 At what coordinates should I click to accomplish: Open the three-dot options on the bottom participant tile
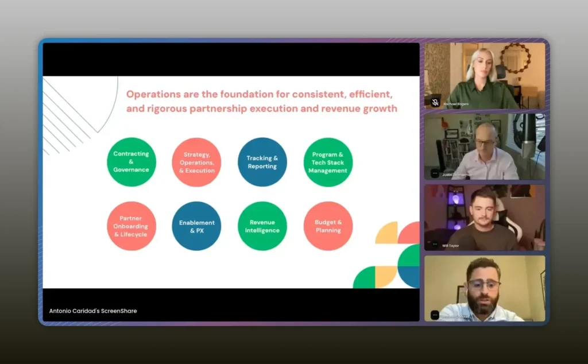coord(435,315)
